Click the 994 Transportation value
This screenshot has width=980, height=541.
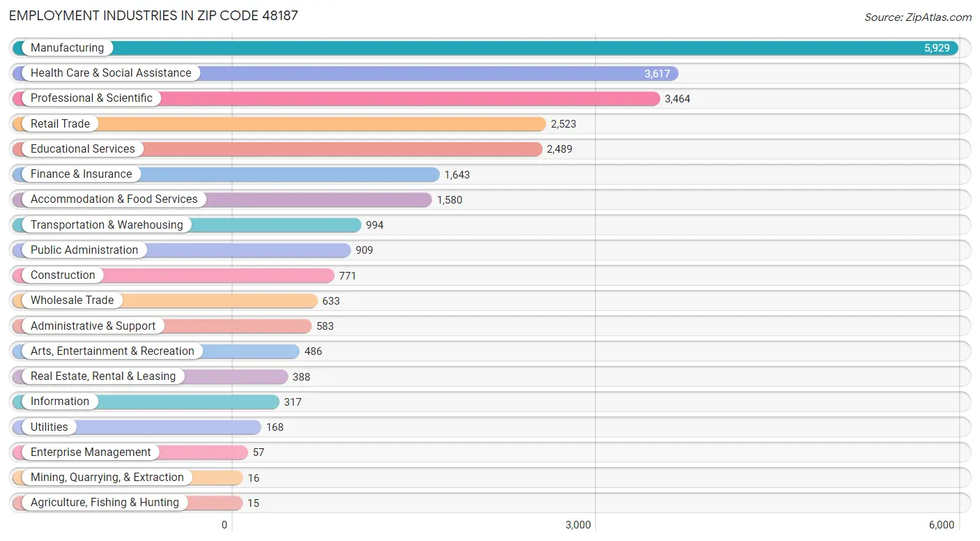pyautogui.click(x=375, y=225)
